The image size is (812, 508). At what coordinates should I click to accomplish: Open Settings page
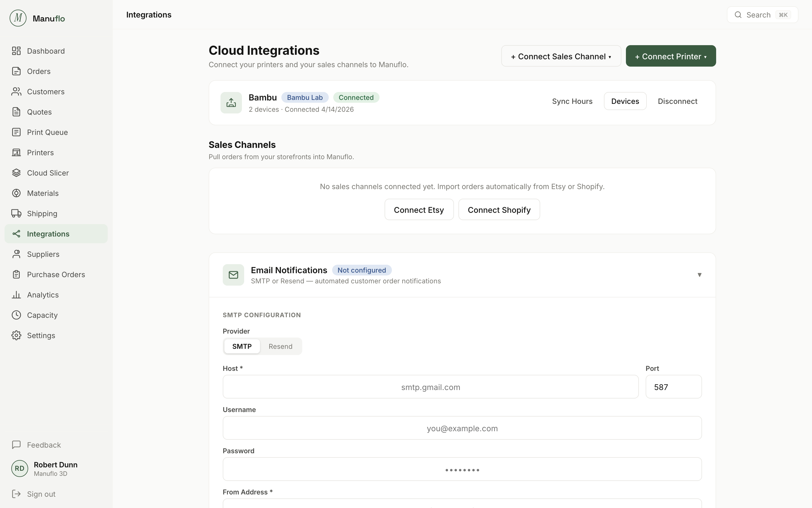coord(56,335)
